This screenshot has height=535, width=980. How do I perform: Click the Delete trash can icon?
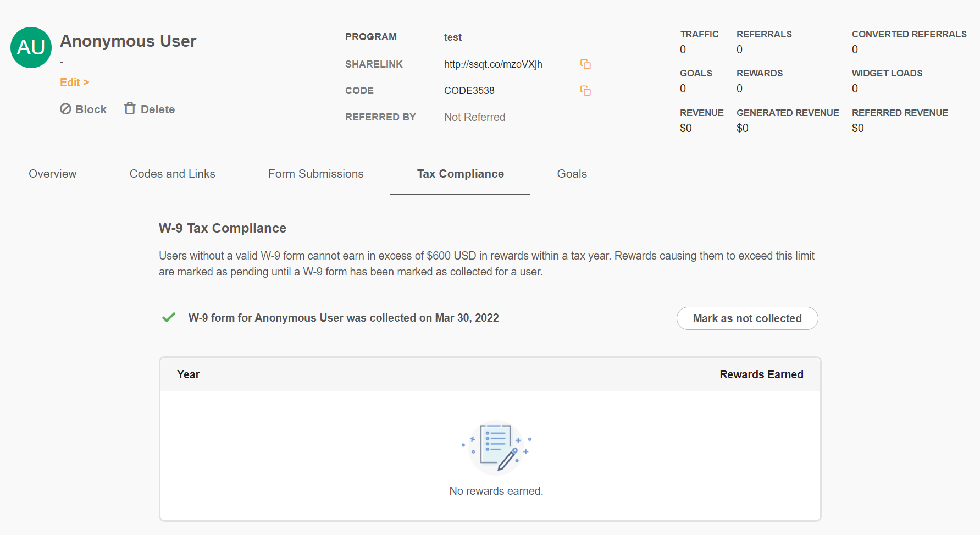click(x=130, y=108)
